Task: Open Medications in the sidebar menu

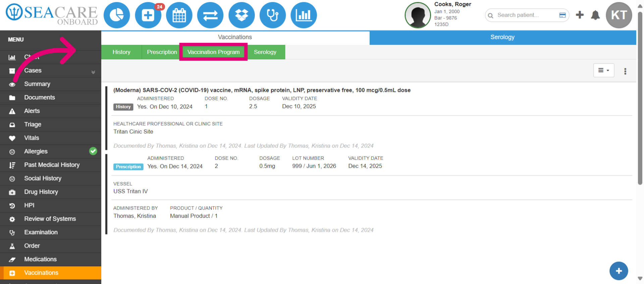Action: point(51,259)
